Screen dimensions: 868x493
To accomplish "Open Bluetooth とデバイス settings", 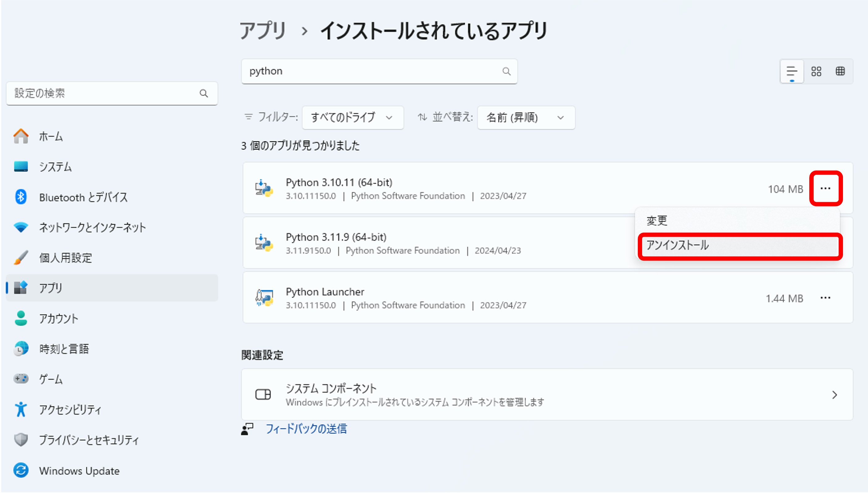I will tap(83, 197).
